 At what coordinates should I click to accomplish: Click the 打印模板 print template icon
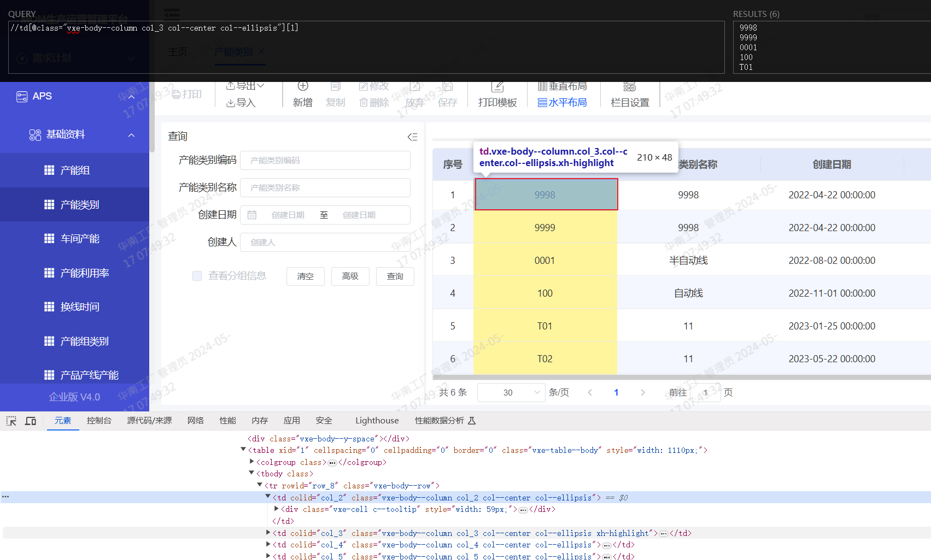point(497,87)
